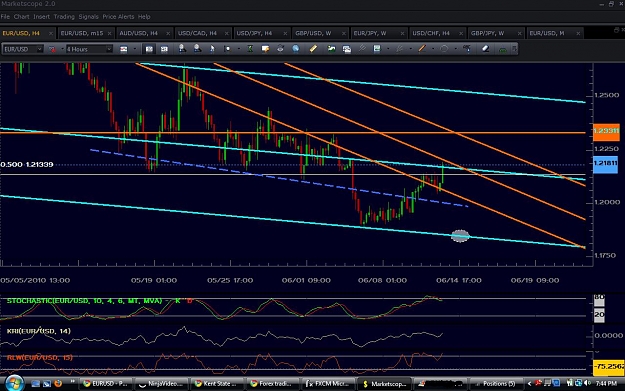
Task: Click the STOCHASTIC(EUR/USD) indicator label
Action: coord(85,301)
